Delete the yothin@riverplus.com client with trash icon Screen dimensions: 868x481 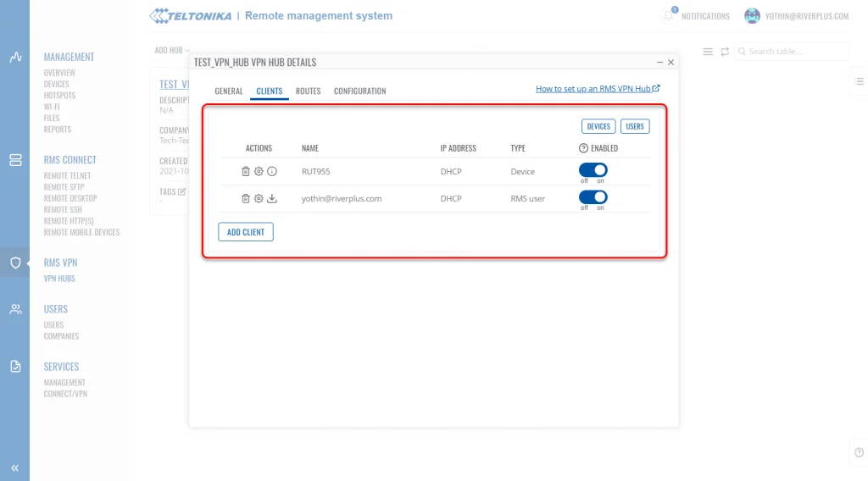(246, 198)
